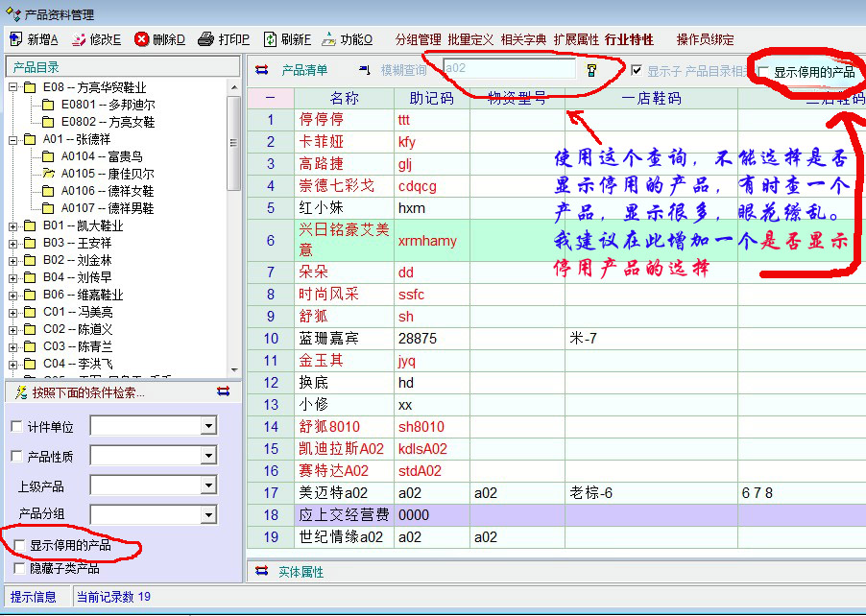Click the 修改E (edit) toolbar icon
This screenshot has height=616, width=866.
click(79, 39)
